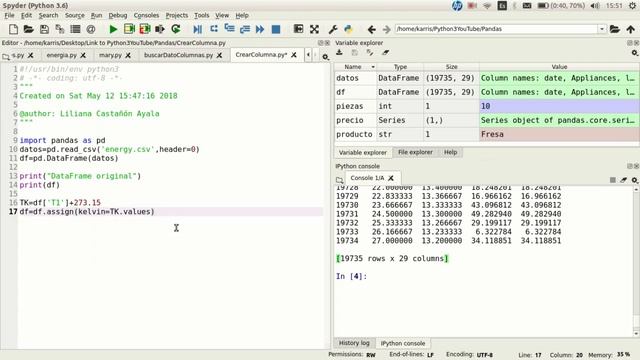
Task: Open the File menu
Action: click(9, 16)
